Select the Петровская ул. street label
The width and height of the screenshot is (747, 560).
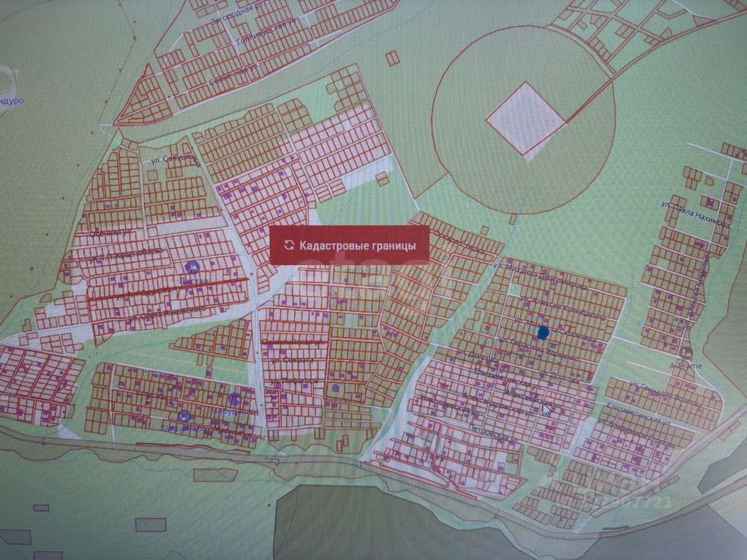pos(494,434)
